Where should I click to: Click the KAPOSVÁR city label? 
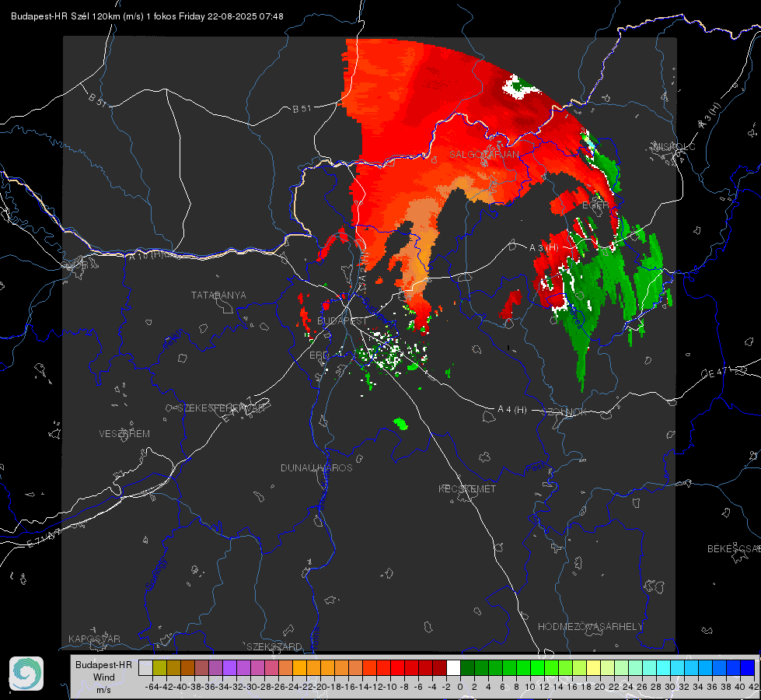coord(94,639)
